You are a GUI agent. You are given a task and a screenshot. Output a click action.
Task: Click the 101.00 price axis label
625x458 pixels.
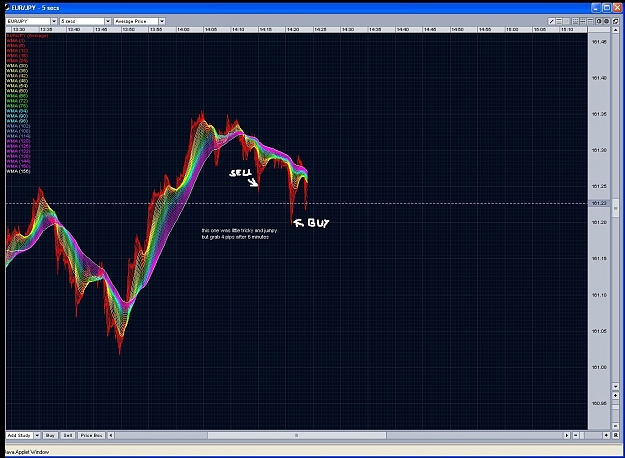(599, 368)
